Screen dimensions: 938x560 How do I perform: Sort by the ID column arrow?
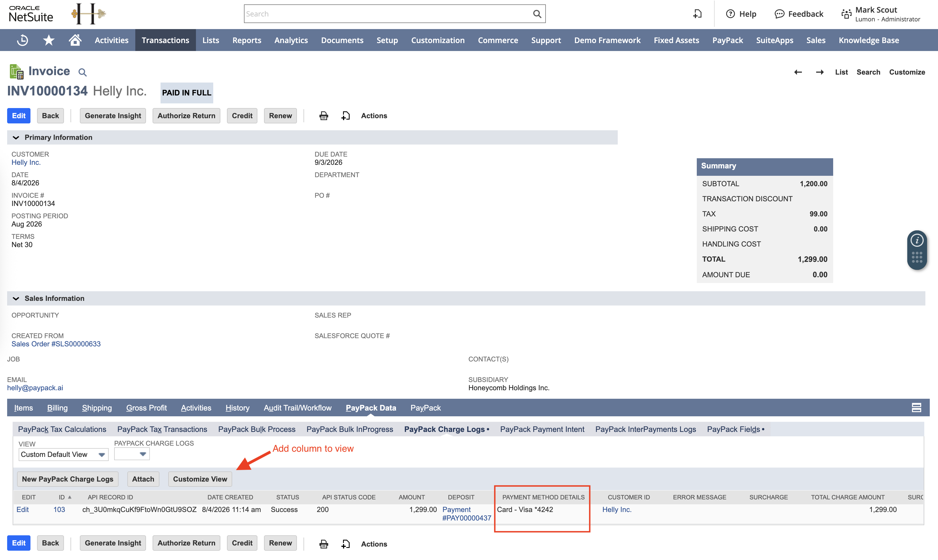click(x=69, y=497)
